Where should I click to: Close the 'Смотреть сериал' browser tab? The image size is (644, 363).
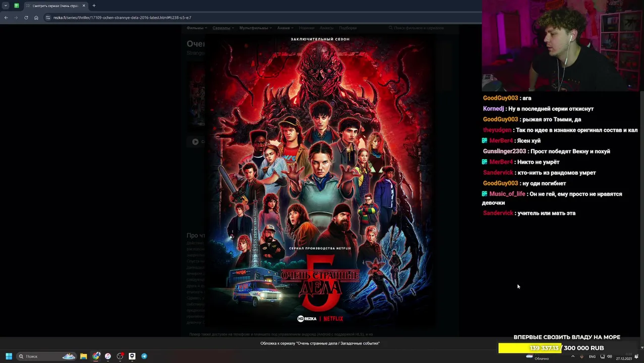click(x=84, y=6)
